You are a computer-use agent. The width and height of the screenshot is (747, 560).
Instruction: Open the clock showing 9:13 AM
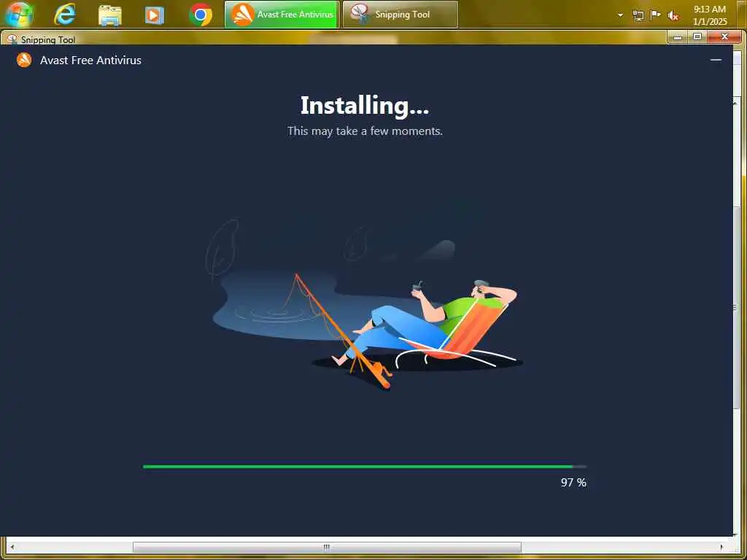point(710,15)
